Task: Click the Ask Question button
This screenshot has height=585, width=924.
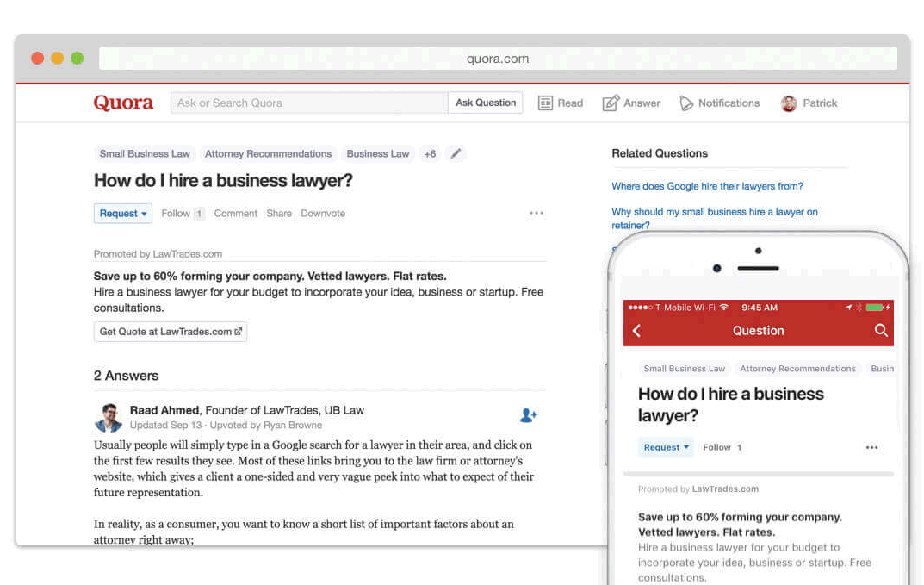Action: pos(486,103)
